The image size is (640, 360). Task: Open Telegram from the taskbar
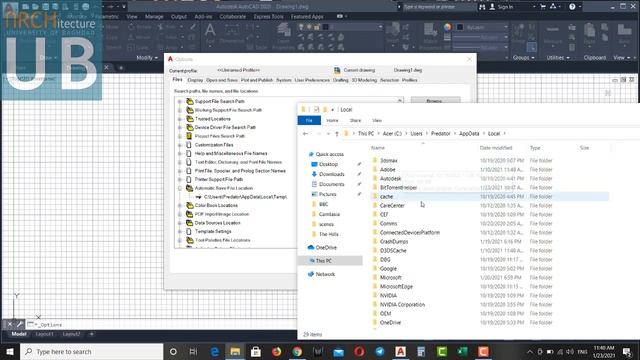pos(380,351)
